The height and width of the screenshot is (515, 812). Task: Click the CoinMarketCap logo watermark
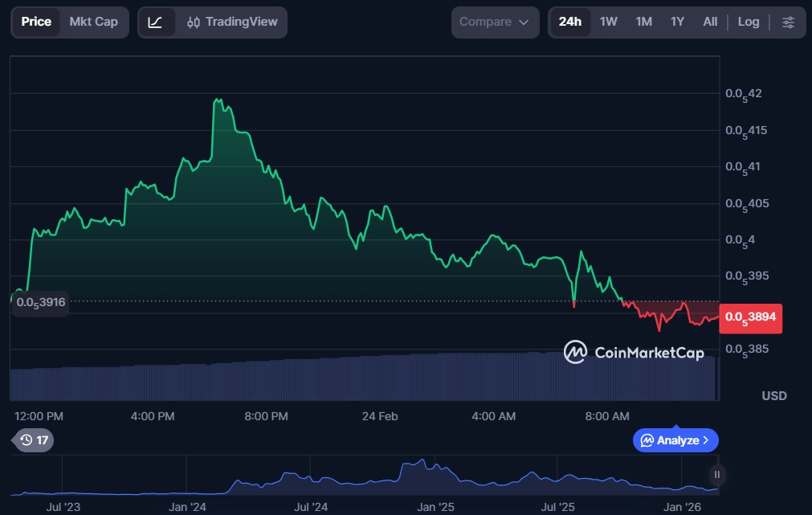pyautogui.click(x=575, y=352)
